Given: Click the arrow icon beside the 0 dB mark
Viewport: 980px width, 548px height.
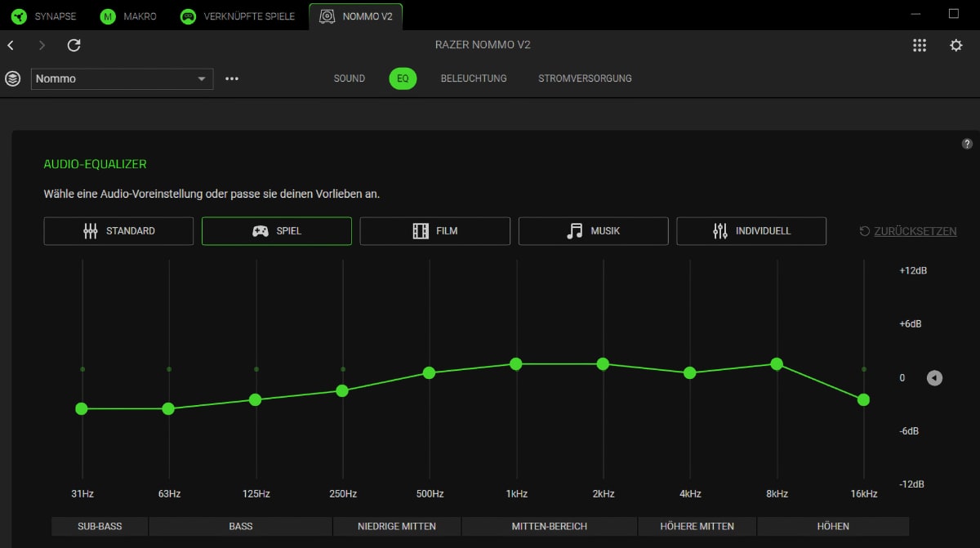Looking at the screenshot, I should 934,378.
